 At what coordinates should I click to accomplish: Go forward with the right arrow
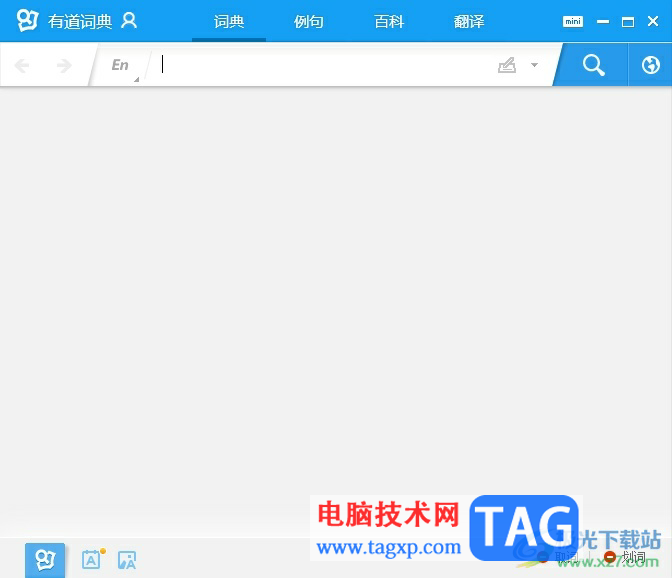pyautogui.click(x=64, y=66)
